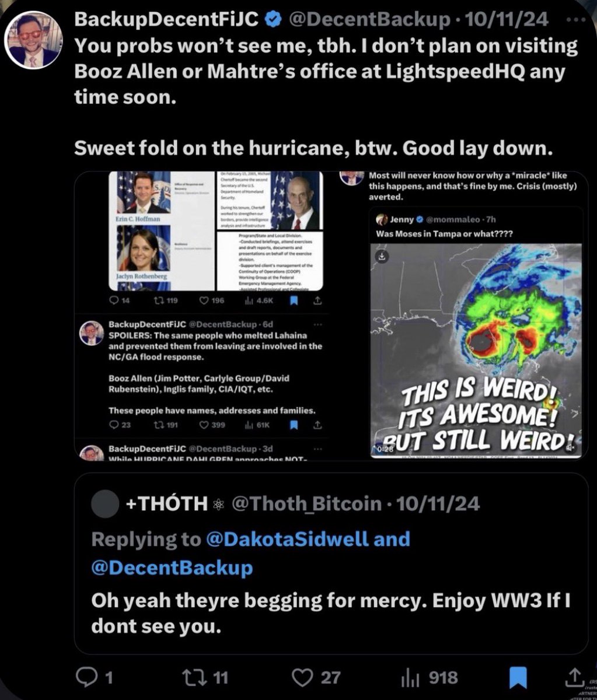Open the +THÓTH profile avatar circle
The height and width of the screenshot is (700, 597).
[105, 503]
